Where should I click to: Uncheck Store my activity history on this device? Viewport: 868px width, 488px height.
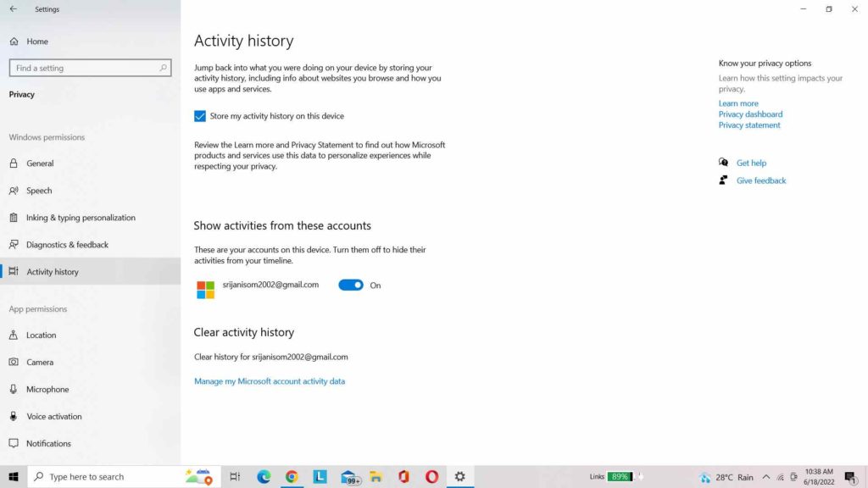200,116
